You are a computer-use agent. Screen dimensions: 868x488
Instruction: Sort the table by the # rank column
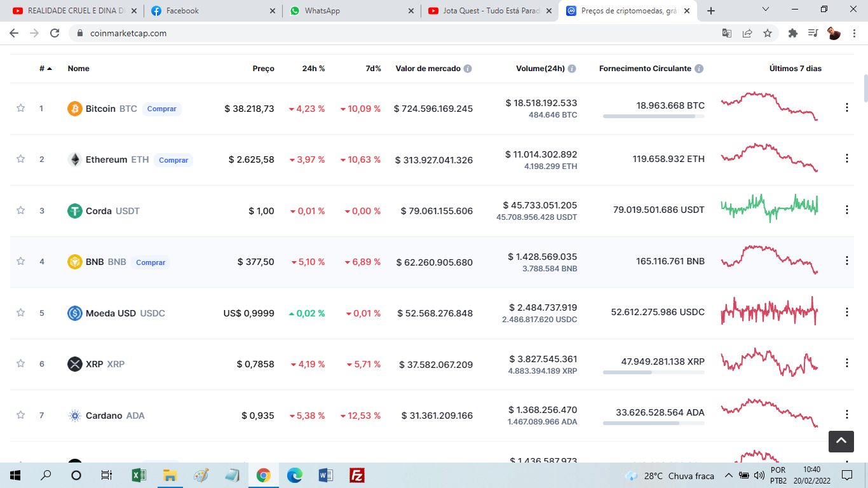tap(45, 69)
